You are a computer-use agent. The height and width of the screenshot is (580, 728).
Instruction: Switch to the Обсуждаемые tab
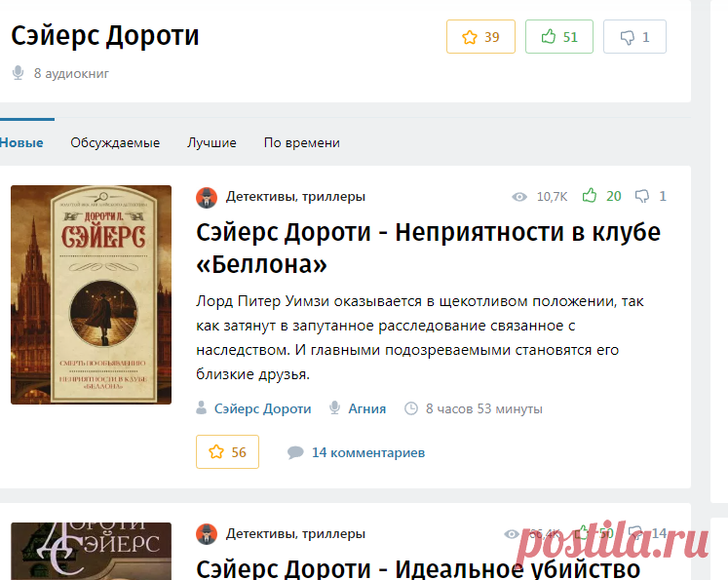pyautogui.click(x=115, y=142)
